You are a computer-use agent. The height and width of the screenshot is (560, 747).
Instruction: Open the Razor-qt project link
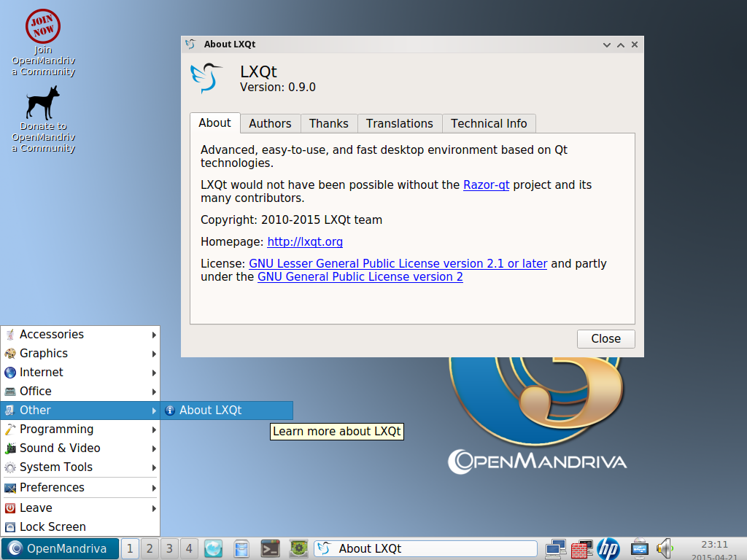[486, 185]
